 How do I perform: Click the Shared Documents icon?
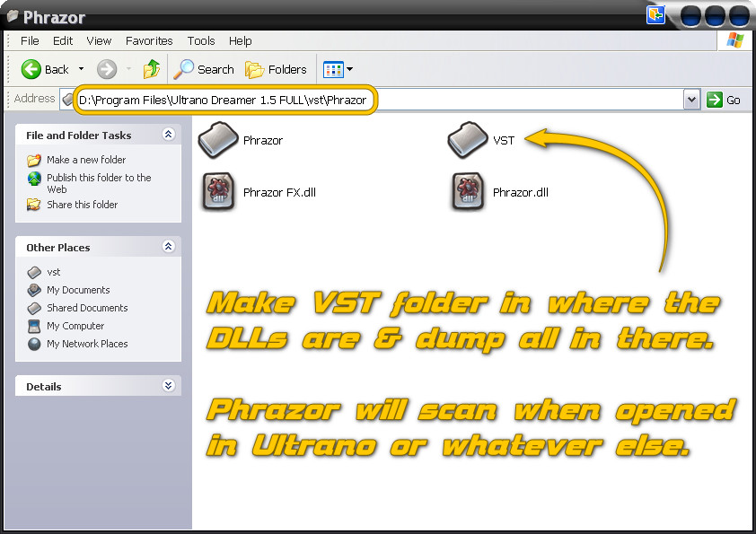point(34,308)
